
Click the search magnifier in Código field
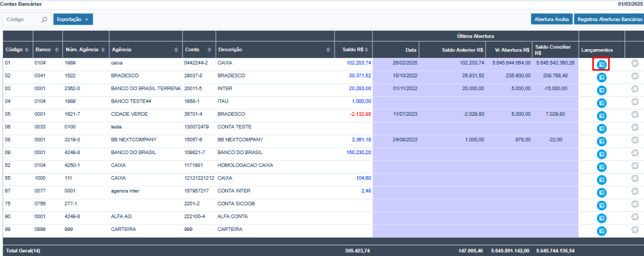click(44, 19)
